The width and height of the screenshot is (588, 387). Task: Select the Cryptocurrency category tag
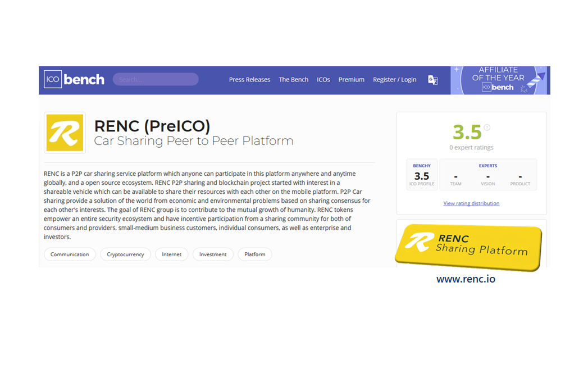pos(125,254)
